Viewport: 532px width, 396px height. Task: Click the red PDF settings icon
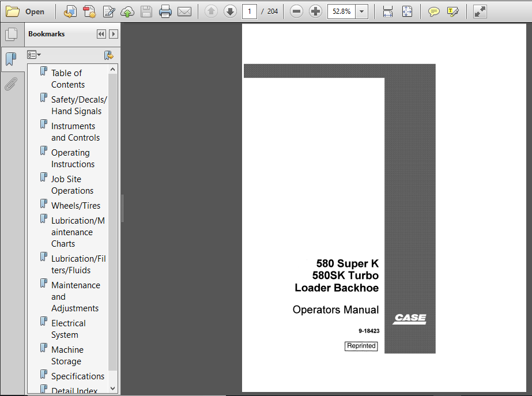89,12
